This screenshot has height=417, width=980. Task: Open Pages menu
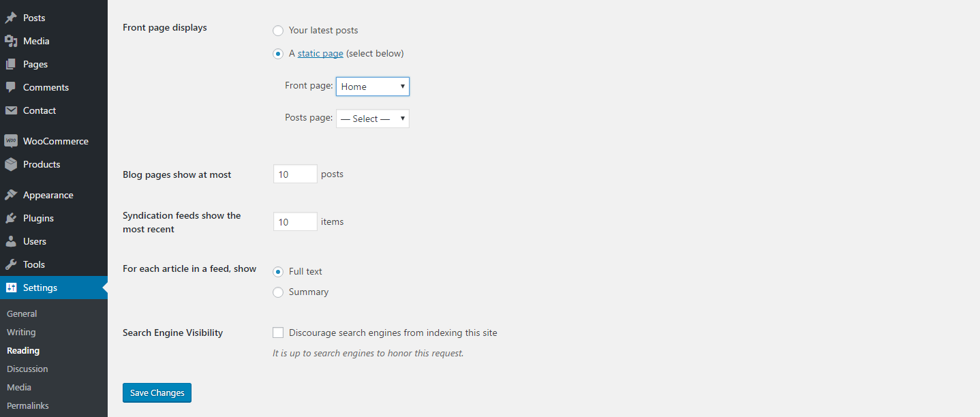35,64
